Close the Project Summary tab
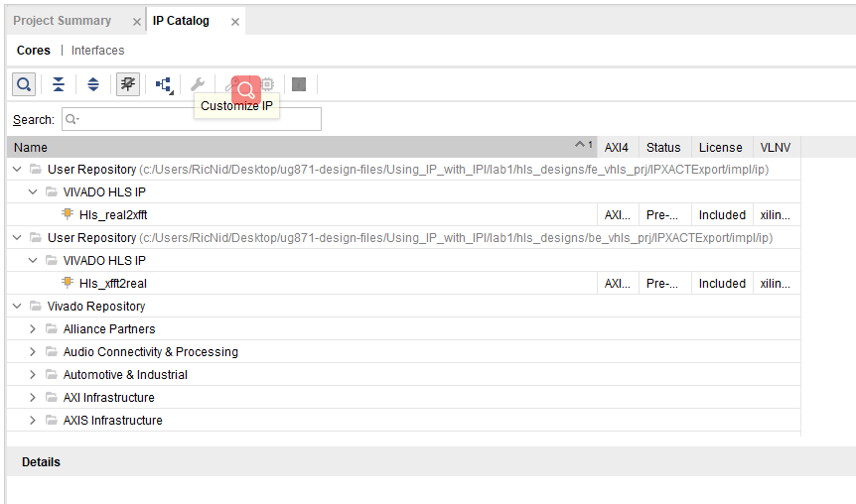856x504 pixels. pos(136,22)
